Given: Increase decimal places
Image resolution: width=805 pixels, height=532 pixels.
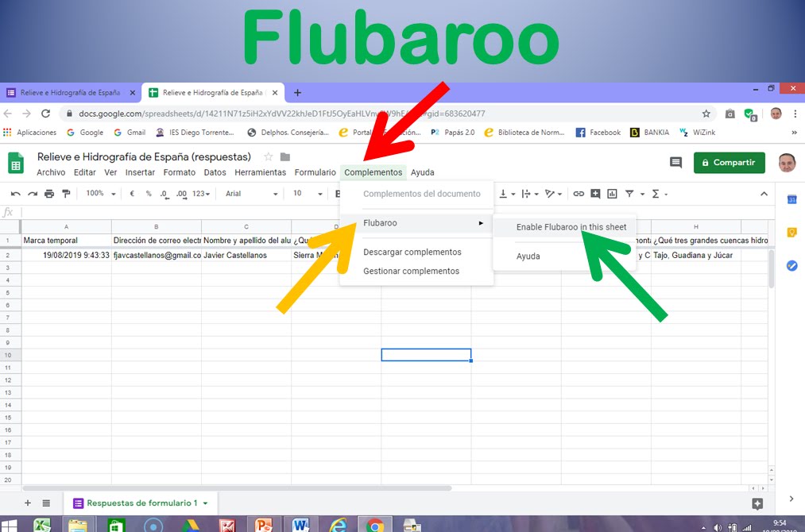Looking at the screenshot, I should (x=181, y=194).
